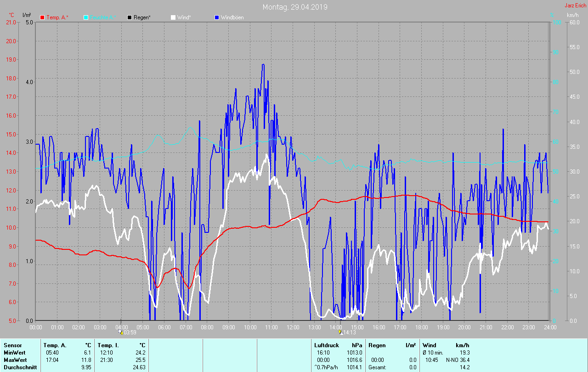
Task: Click the 'Gesamt:' rain total label
Action: [378, 367]
